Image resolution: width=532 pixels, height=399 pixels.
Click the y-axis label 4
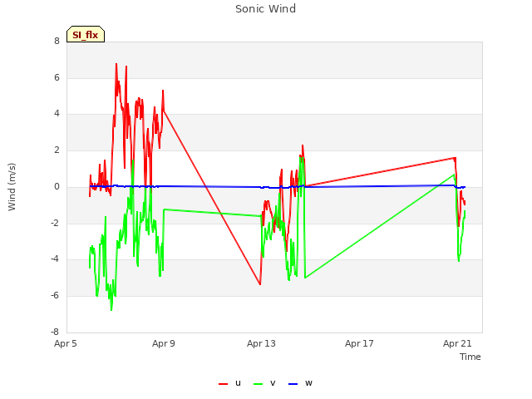point(57,114)
